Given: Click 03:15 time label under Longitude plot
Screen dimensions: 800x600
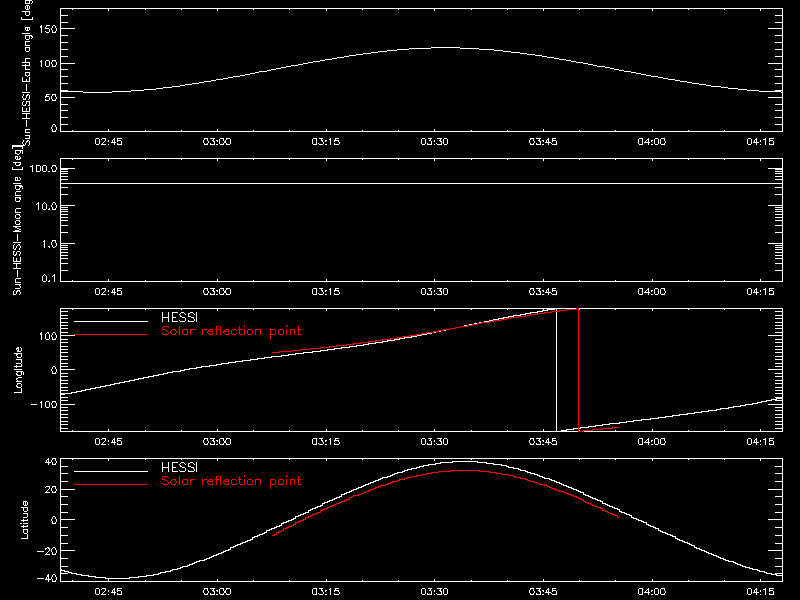Looking at the screenshot, I should pos(326,442).
